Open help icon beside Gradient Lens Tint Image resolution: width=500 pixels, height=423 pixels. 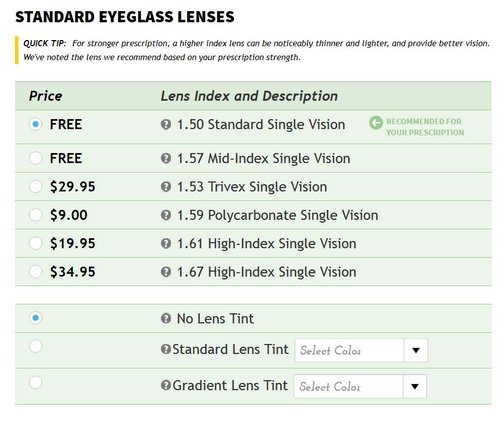pyautogui.click(x=166, y=385)
